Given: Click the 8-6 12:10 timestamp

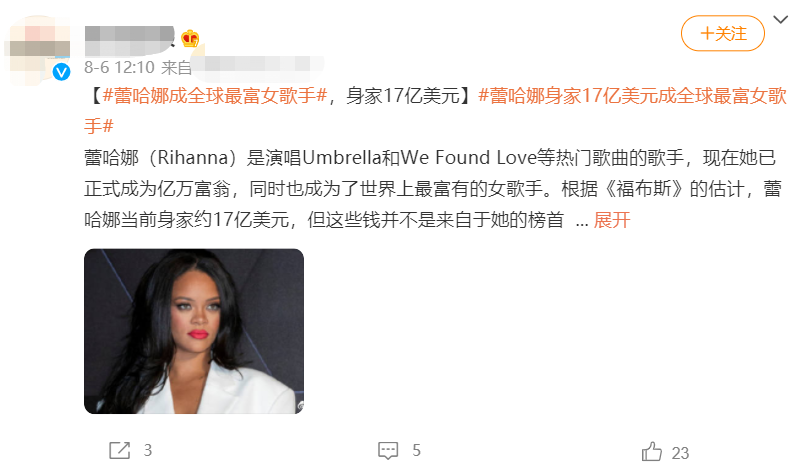Looking at the screenshot, I should (x=119, y=67).
